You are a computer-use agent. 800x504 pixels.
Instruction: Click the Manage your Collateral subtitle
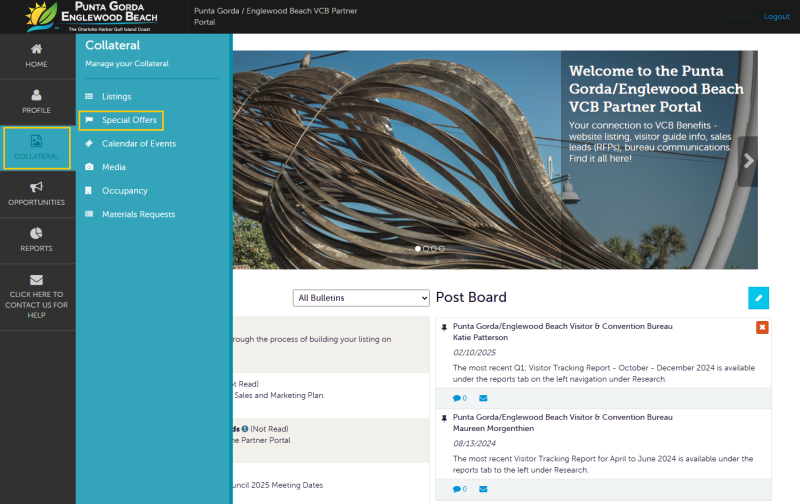[x=127, y=64]
